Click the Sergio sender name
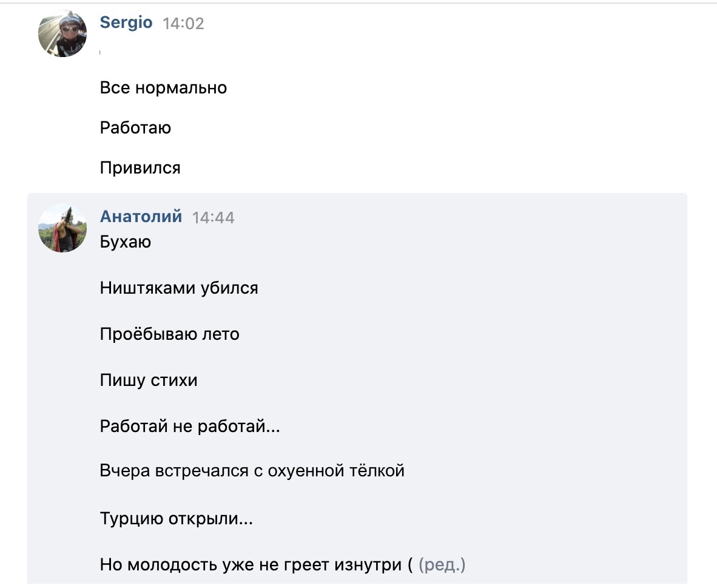717x588 pixels. [x=126, y=23]
